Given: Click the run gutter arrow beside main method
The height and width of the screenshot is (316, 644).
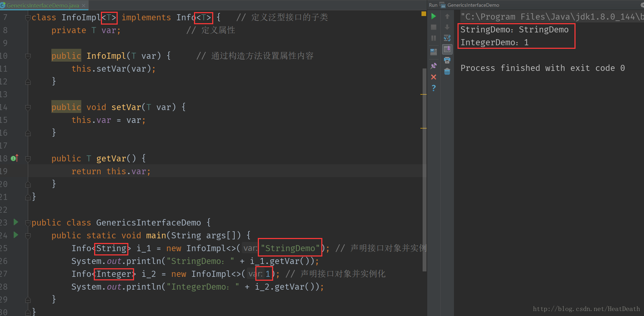Looking at the screenshot, I should click(16, 235).
